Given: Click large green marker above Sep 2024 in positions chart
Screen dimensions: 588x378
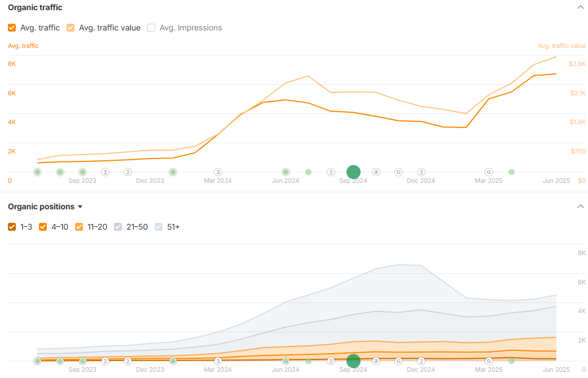Looking at the screenshot, I should coord(353,361).
